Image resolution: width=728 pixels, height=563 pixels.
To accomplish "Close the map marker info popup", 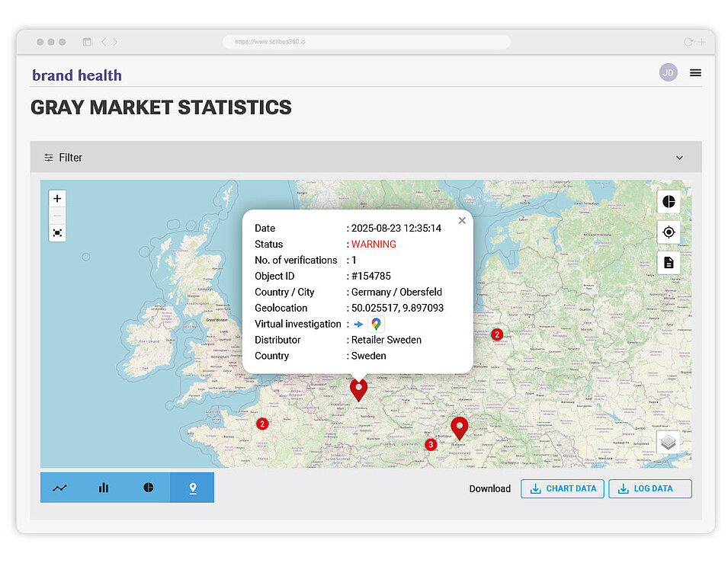I will (461, 221).
